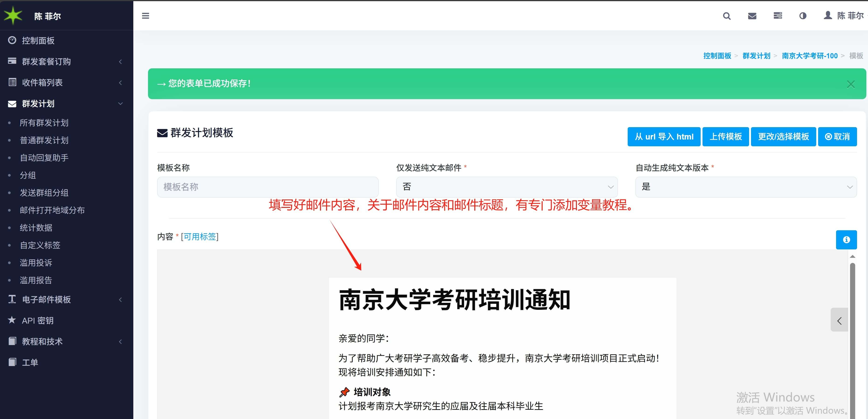Click 南京大学考研-100 in the breadcrumb

(810, 56)
